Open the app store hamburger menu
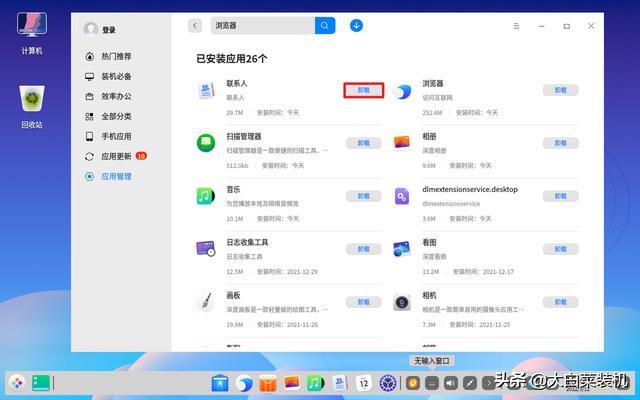 [516, 26]
